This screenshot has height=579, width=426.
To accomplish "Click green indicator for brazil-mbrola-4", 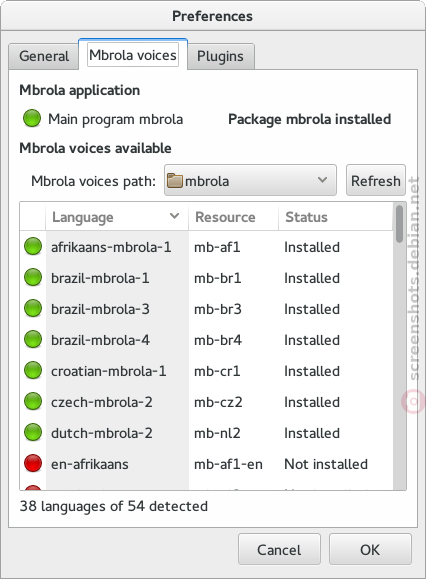I will (33, 340).
